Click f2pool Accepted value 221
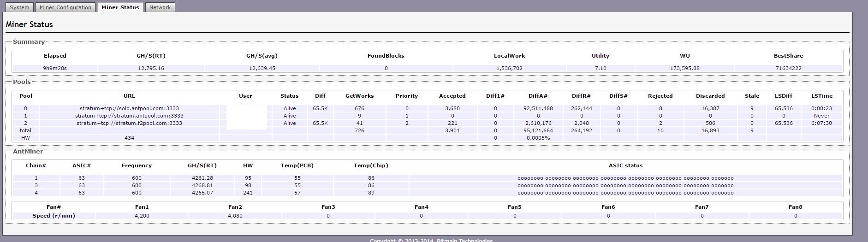The image size is (868, 242). pos(452,123)
